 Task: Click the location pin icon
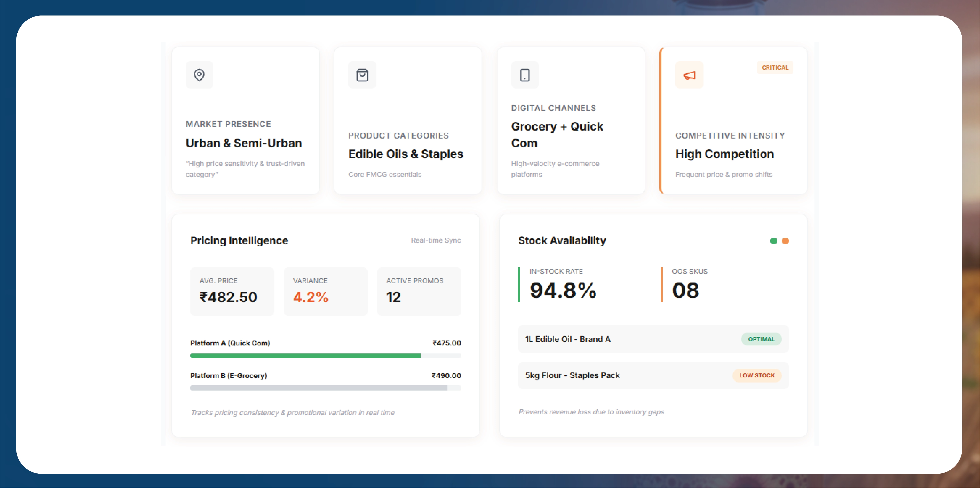[199, 75]
